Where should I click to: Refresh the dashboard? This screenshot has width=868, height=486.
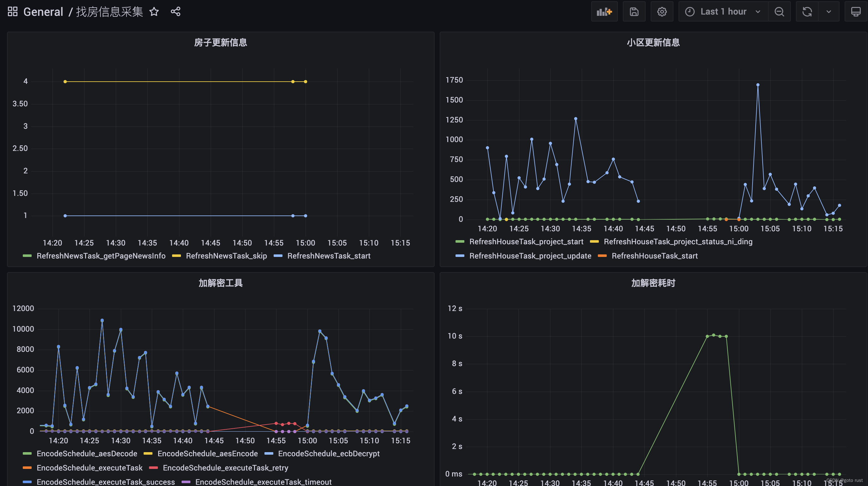coord(807,12)
